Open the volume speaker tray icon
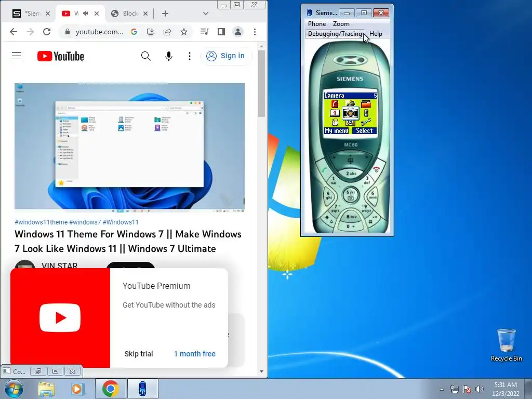532x399 pixels. tap(480, 389)
